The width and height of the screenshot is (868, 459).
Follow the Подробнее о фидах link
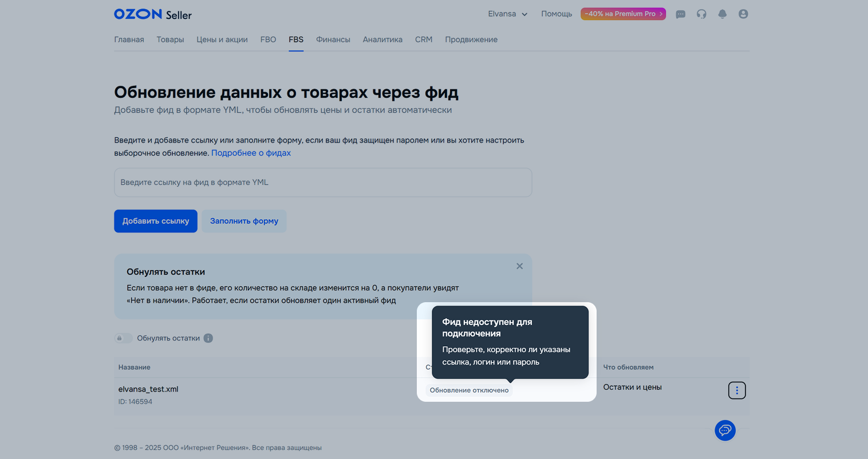click(x=251, y=153)
